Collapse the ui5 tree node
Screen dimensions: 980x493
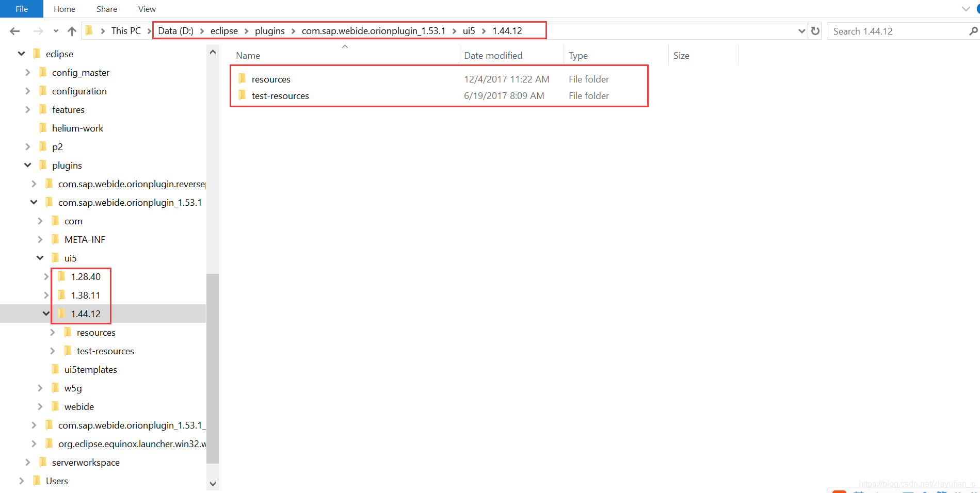pos(40,258)
